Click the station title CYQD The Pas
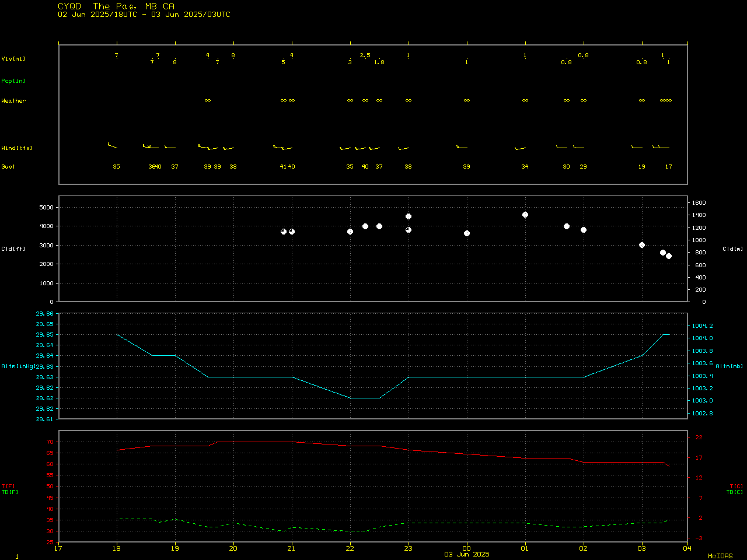Screen dimensions: 747x560 click(x=116, y=6)
